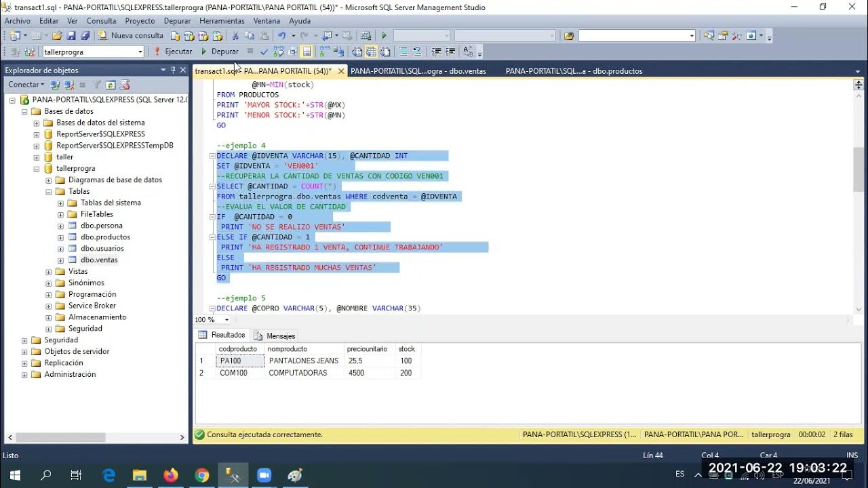
Task: Collapse the ejemplo 4 DECLARE code block
Action: click(212, 156)
